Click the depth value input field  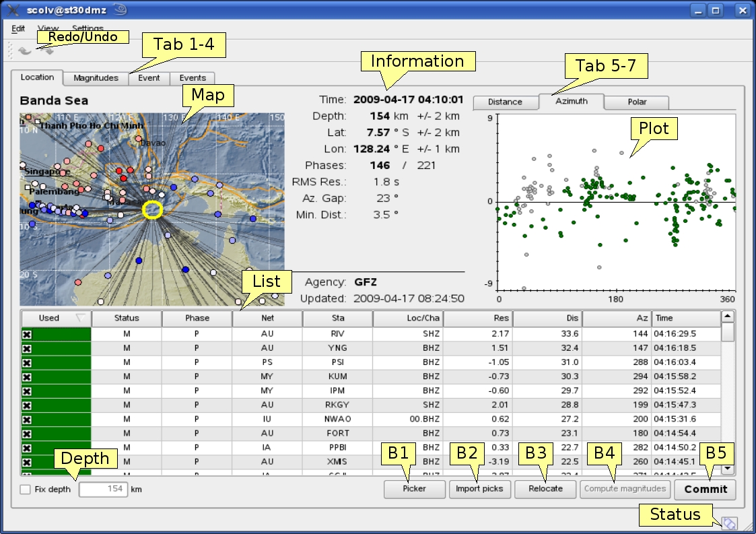pos(103,489)
